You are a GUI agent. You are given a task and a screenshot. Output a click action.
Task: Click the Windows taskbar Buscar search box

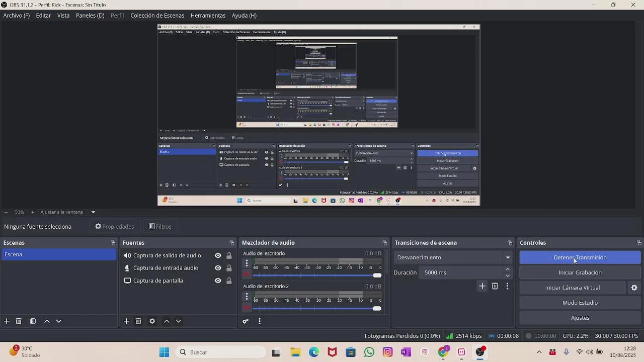(221, 352)
